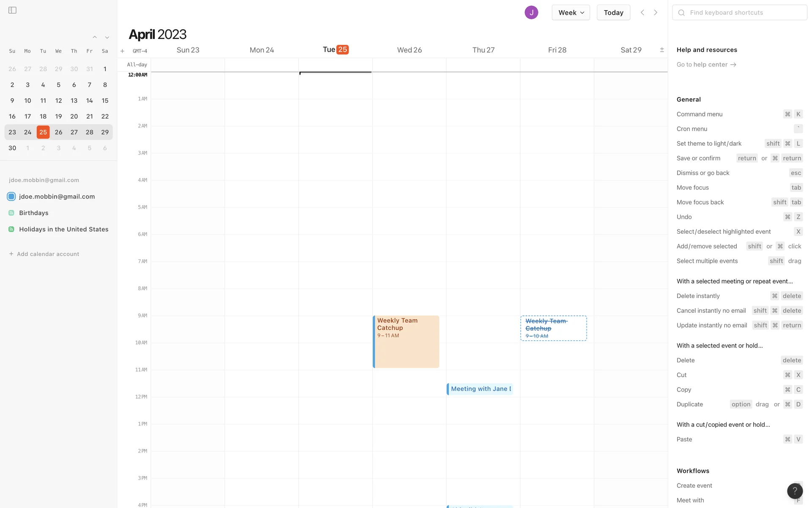Toggle Birthdays calendar visibility
Screen dimensions: 812x508
(11, 213)
